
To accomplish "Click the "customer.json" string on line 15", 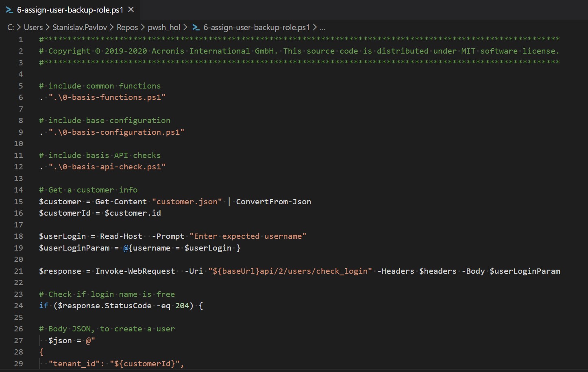I will pyautogui.click(x=187, y=201).
